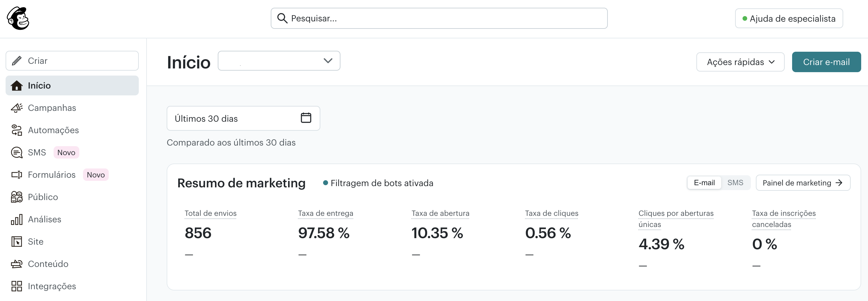Click the Criar e-mail button
Viewport: 868px width, 301px height.
tap(826, 62)
